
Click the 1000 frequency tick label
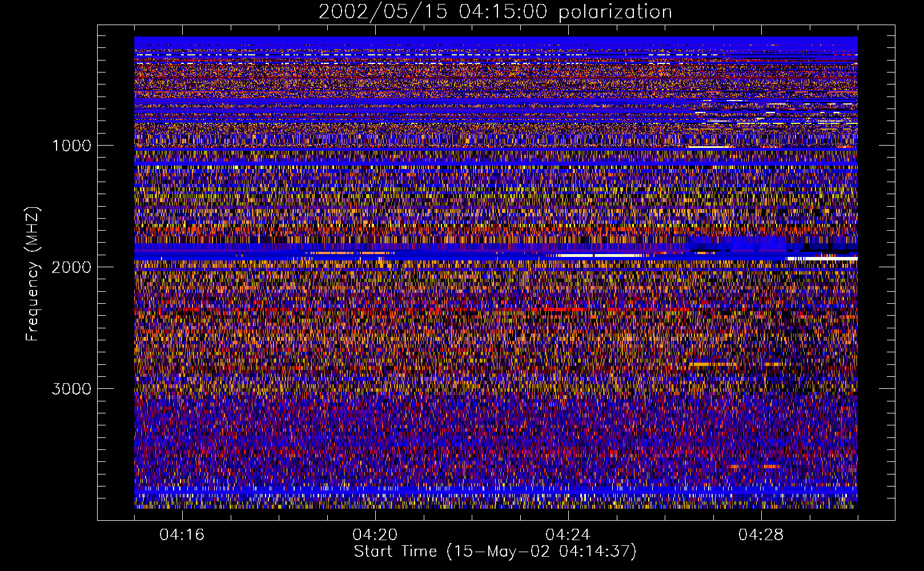[x=71, y=146]
